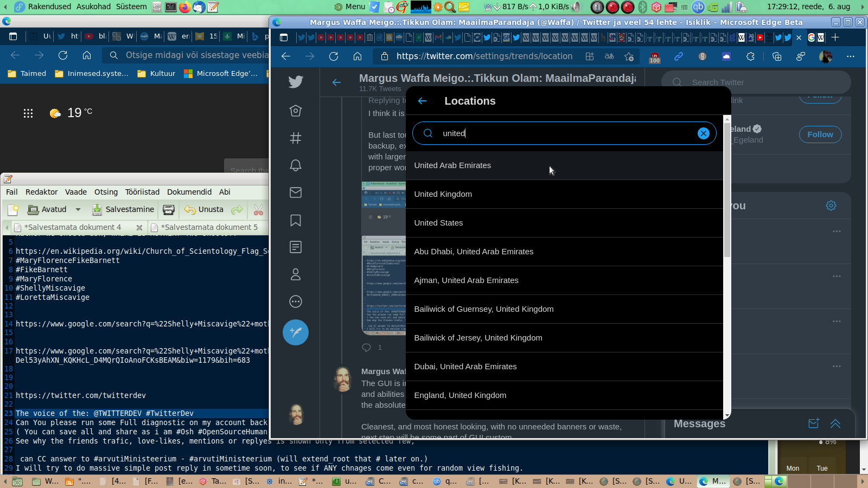Clear the 'united' location search text
Image resolution: width=868 pixels, height=488 pixels.
[x=703, y=133]
